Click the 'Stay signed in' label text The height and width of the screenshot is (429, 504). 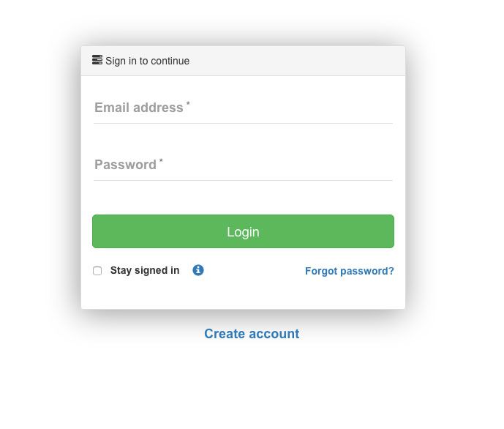point(145,270)
